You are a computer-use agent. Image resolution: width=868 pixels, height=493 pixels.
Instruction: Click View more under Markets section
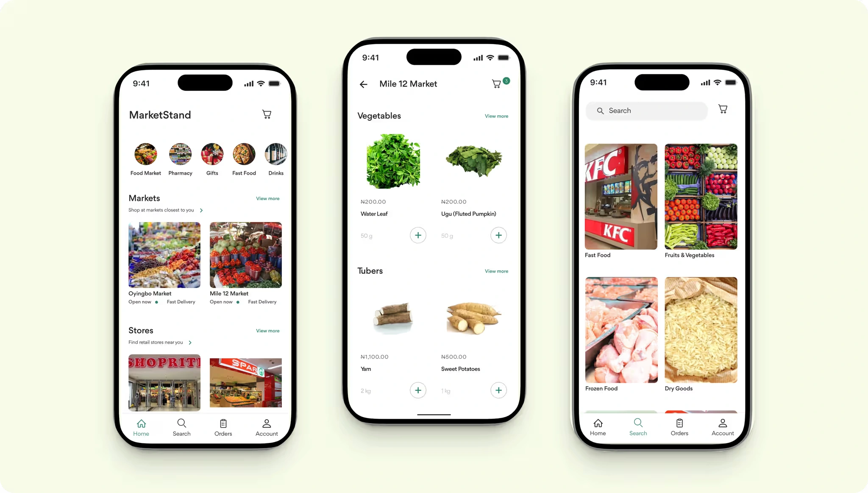coord(268,198)
